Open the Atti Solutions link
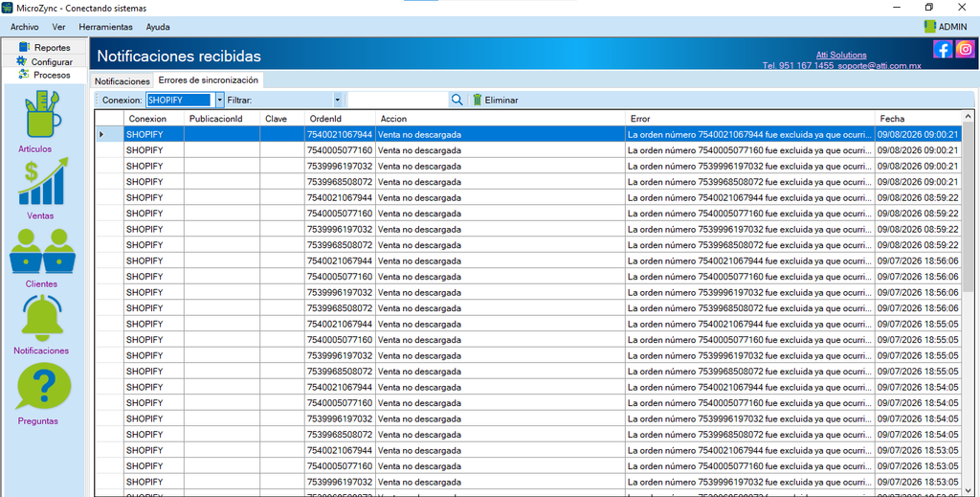Image resolution: width=980 pixels, height=497 pixels. pos(841,55)
